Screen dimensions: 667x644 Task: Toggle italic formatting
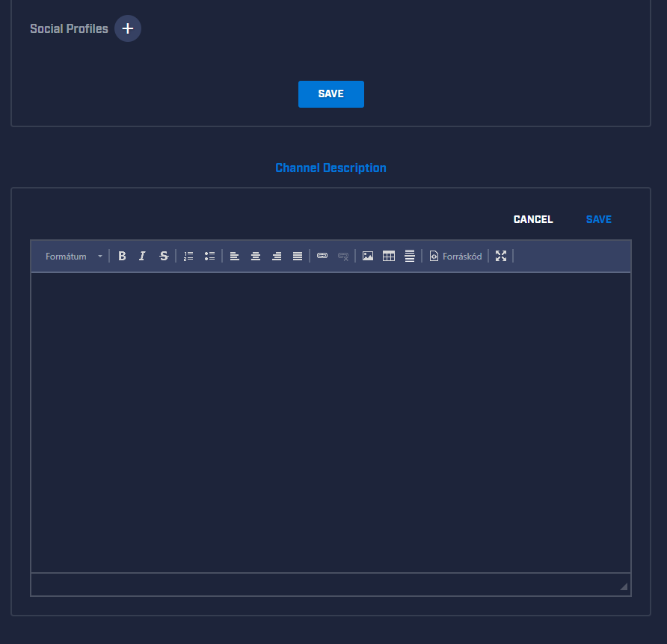coord(142,256)
